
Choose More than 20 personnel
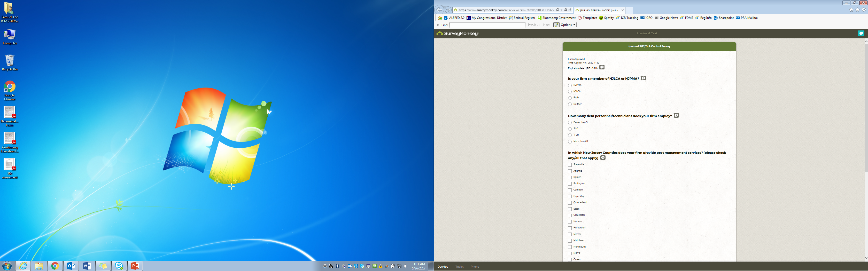click(570, 142)
